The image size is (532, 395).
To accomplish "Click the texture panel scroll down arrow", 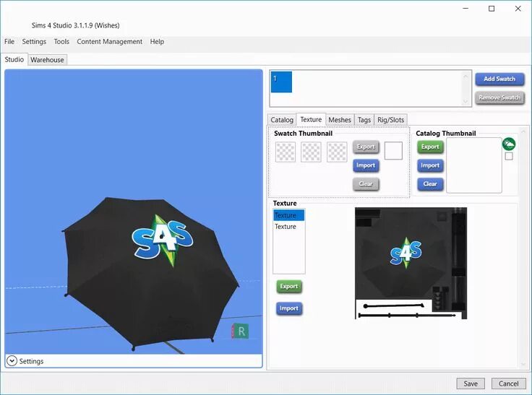I will 523,364.
